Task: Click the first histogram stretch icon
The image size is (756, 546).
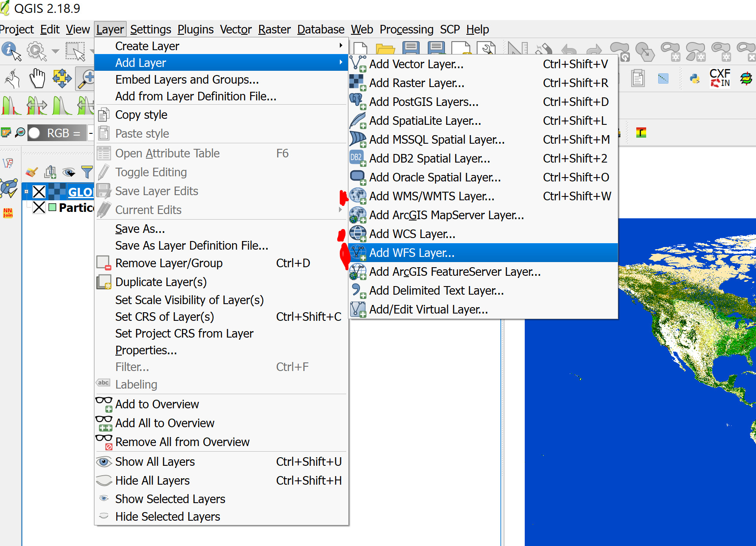Action: coord(12,106)
